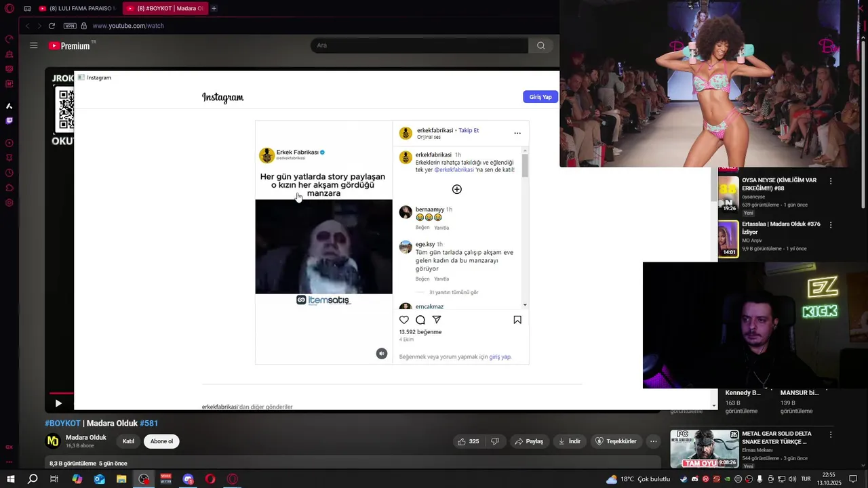Play the YouTube video
868x488 pixels.
[x=58, y=403]
